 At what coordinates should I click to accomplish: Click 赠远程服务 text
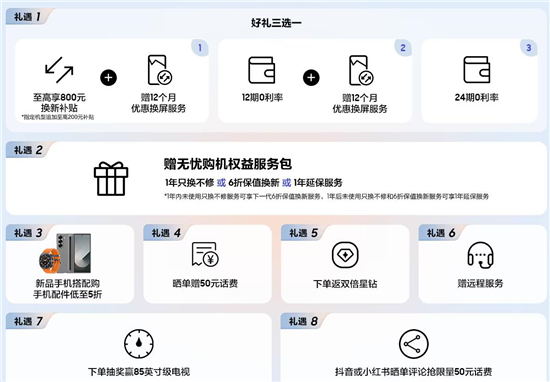coord(481,283)
